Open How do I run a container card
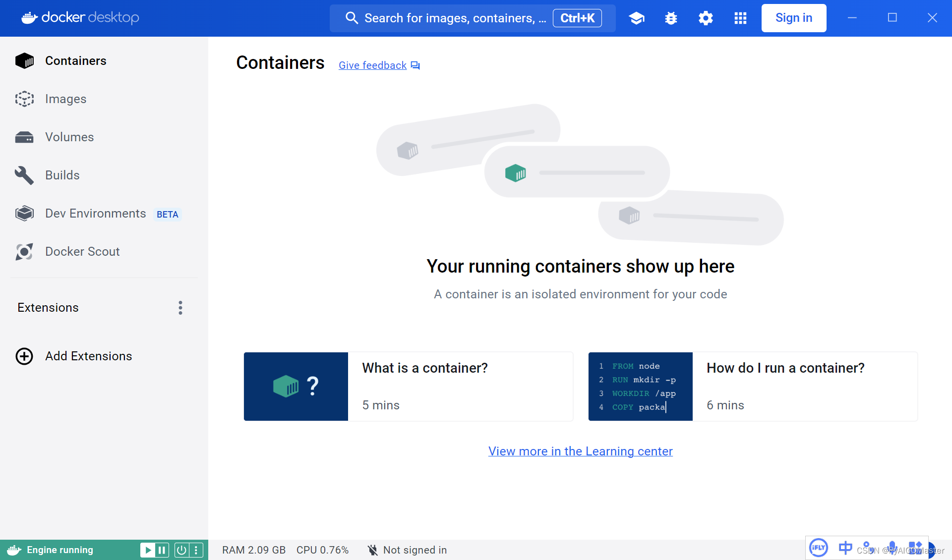This screenshot has height=560, width=952. point(753,387)
